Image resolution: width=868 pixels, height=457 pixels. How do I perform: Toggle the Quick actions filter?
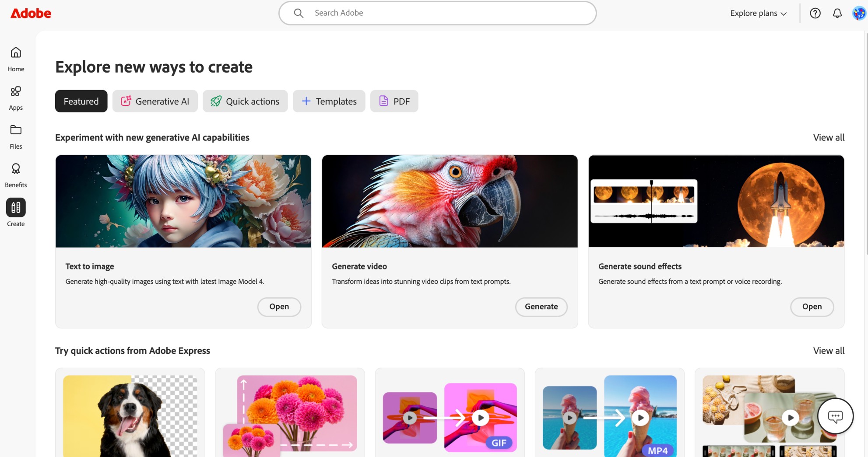pos(245,101)
